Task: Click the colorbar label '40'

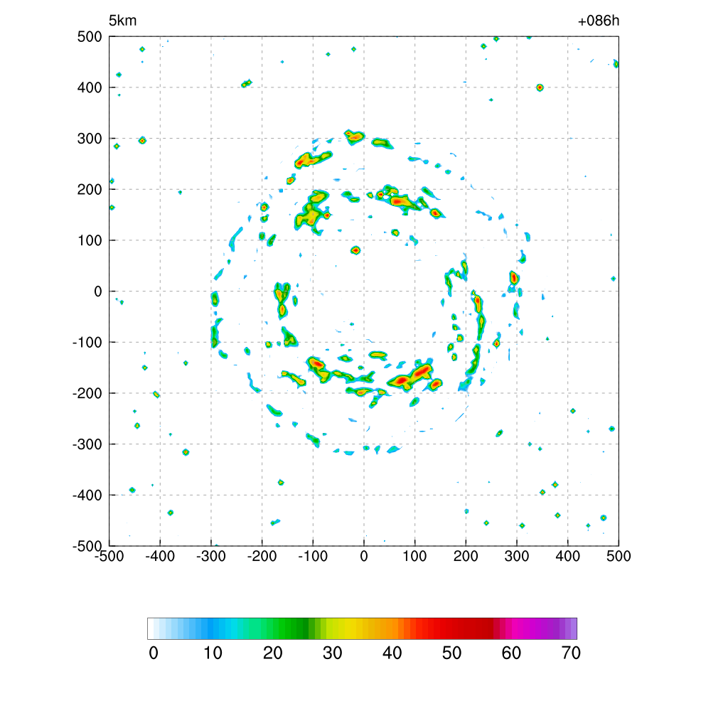Action: (x=392, y=653)
